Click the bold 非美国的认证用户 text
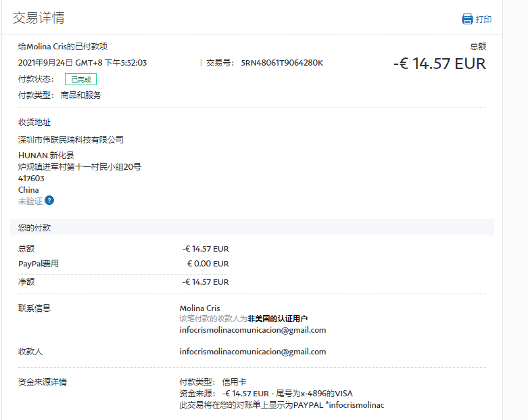The image size is (528, 420). point(277,319)
